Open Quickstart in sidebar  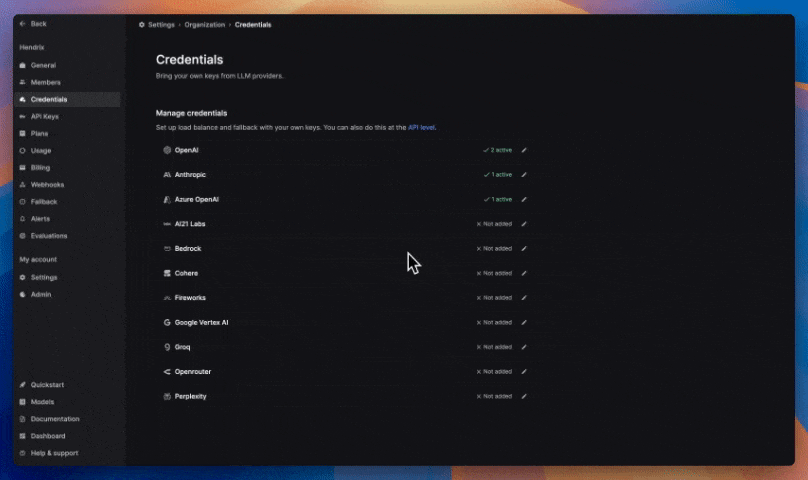pos(67,385)
